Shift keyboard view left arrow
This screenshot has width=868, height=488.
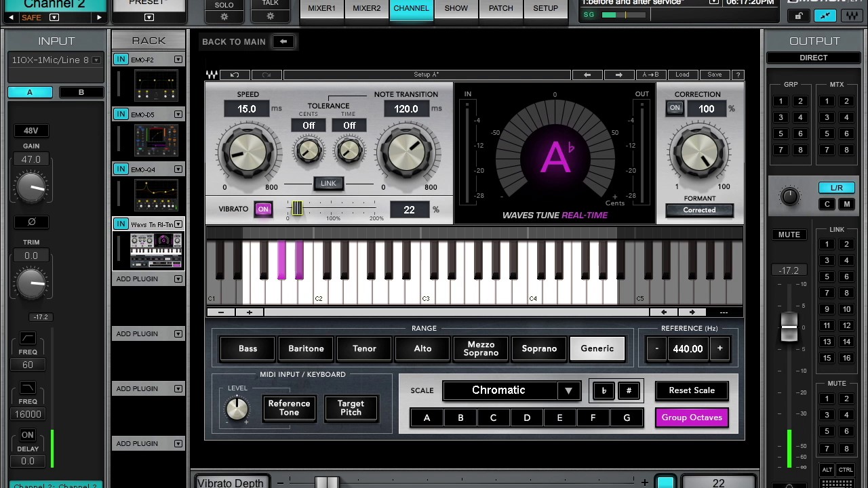(664, 312)
